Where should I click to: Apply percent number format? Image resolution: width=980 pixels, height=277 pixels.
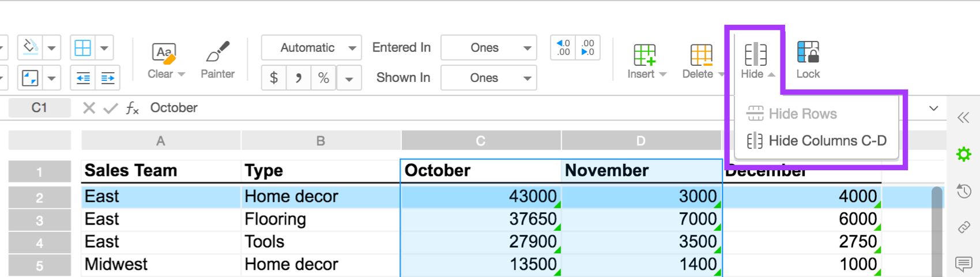pos(323,78)
